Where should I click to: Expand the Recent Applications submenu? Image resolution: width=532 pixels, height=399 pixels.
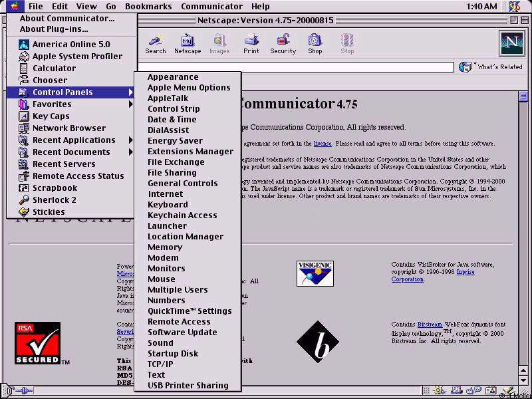tap(130, 140)
